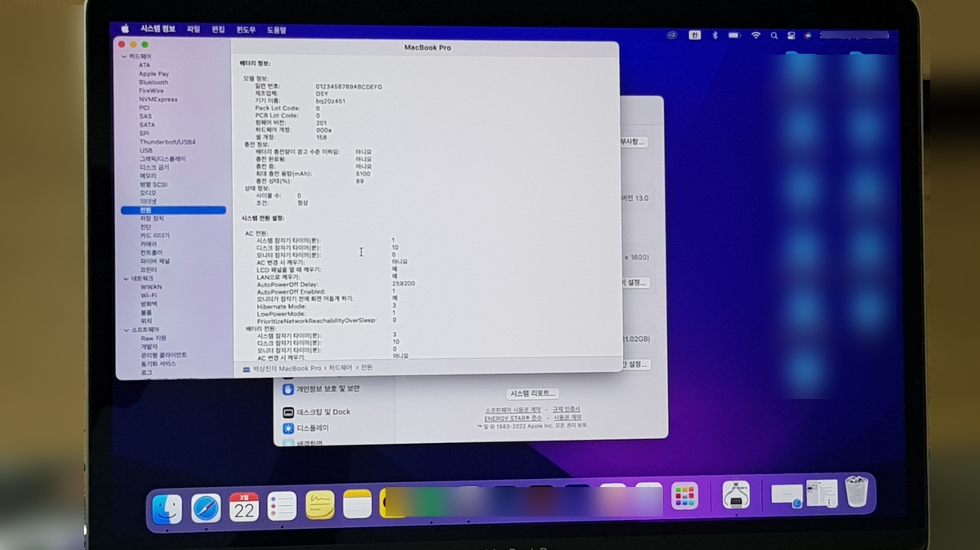Viewport: 980px width, 550px height.
Task: Open Reminders from the Dock
Action: (282, 507)
